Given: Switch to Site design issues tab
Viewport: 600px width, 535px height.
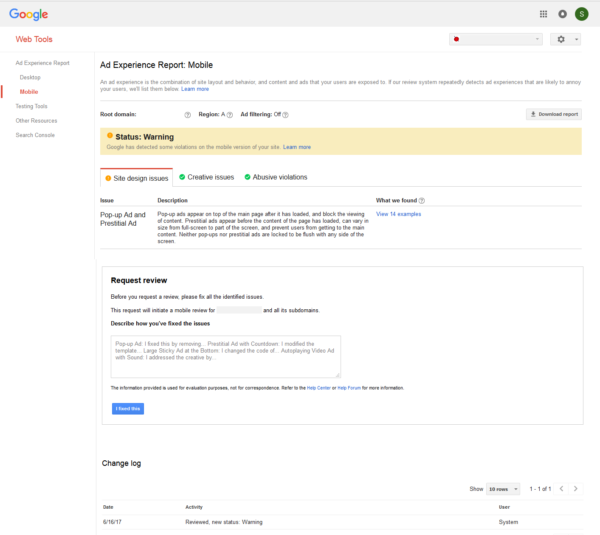Looking at the screenshot, I should (x=137, y=178).
